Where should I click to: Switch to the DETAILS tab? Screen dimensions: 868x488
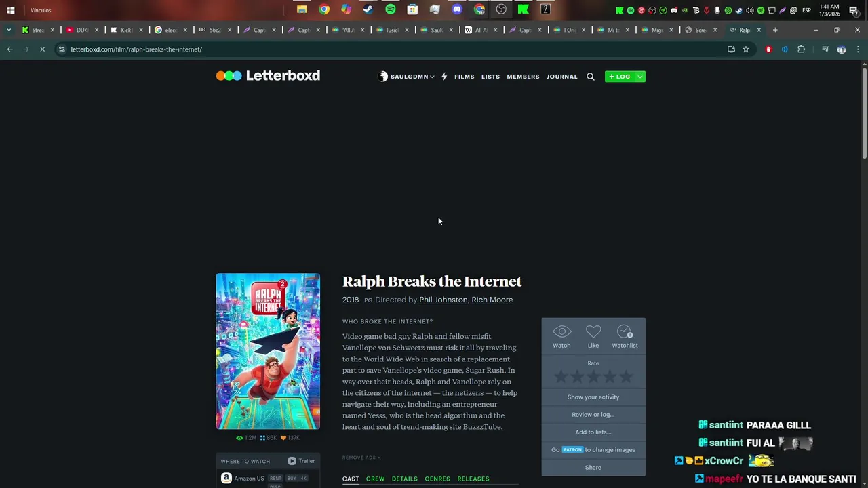[405, 479]
